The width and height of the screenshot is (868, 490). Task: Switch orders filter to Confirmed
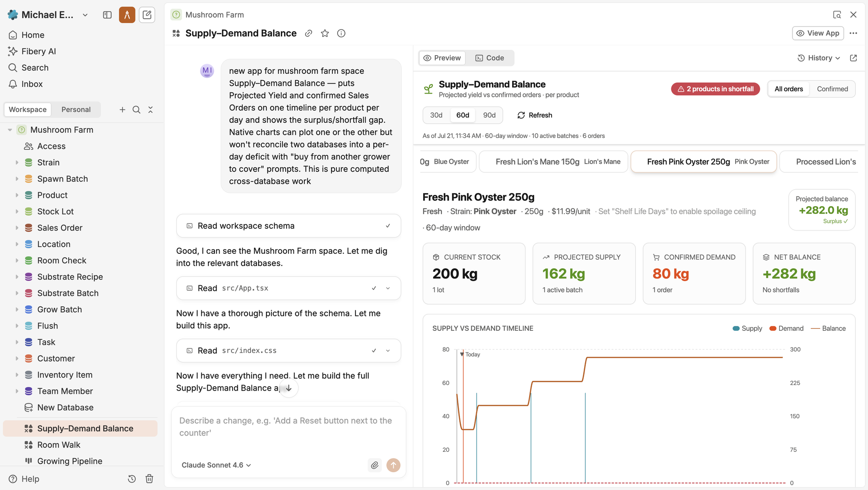(x=832, y=89)
